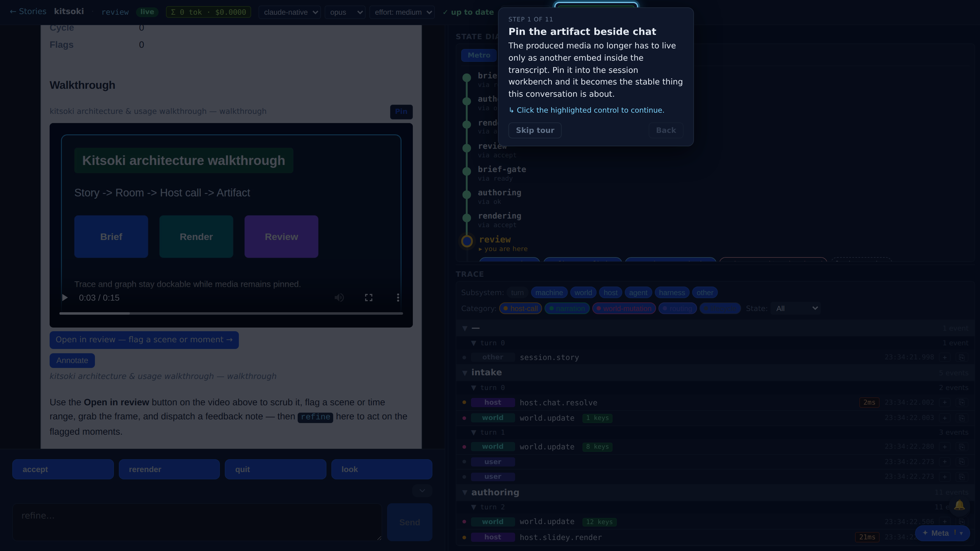Copy the host.chat.resolve trace event
The height and width of the screenshot is (551, 980).
tap(962, 402)
